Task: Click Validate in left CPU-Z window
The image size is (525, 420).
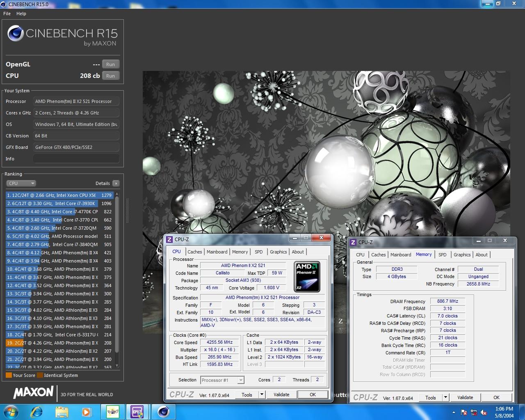Action: coord(281,395)
